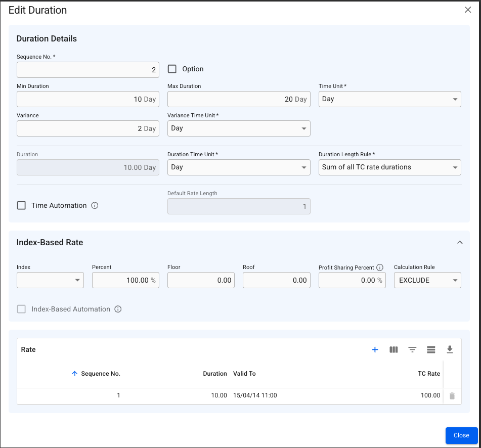Open the column chooser icon in Rate table

pyautogui.click(x=393, y=350)
